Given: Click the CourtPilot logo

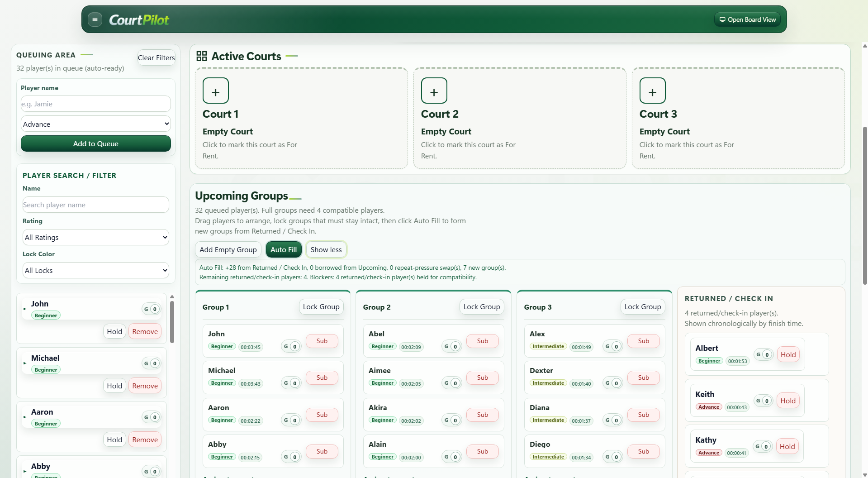Looking at the screenshot, I should (139, 20).
